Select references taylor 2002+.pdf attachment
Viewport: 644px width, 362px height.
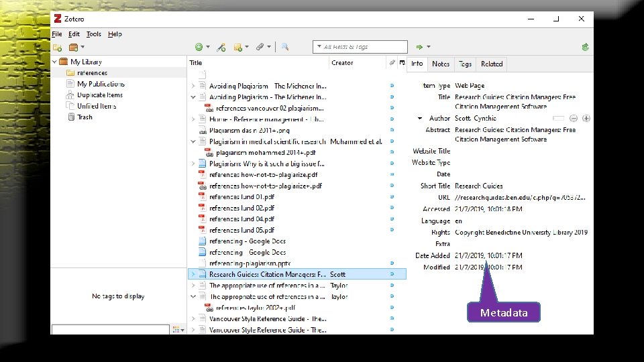point(297,308)
